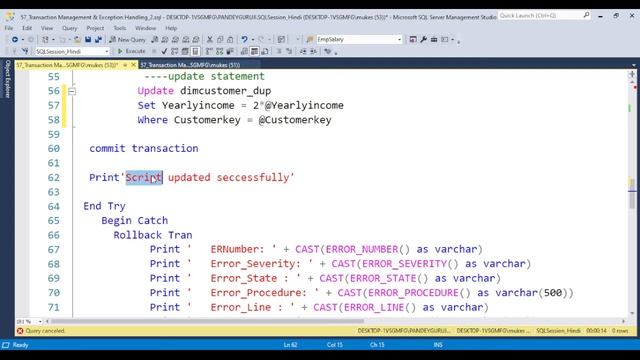Close the active 57_Transaction query tab
This screenshot has height=360, width=640.
coord(133,65)
